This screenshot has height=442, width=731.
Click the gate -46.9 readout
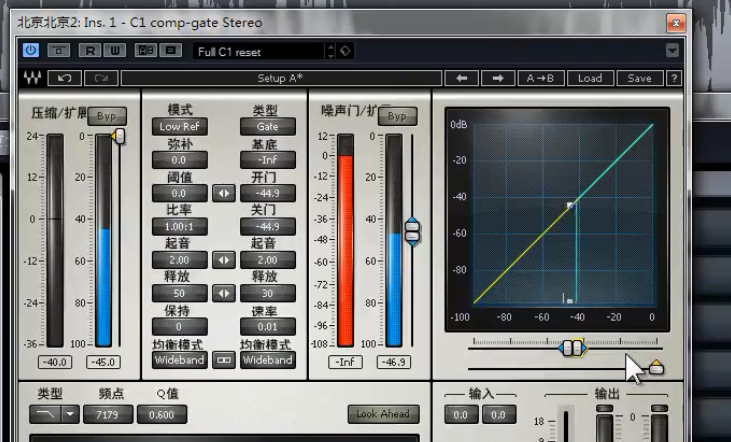pyautogui.click(x=394, y=362)
